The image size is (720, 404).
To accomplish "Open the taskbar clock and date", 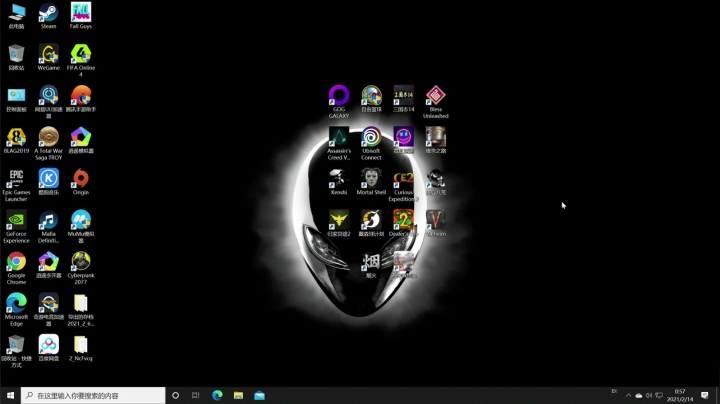I will tap(680, 395).
